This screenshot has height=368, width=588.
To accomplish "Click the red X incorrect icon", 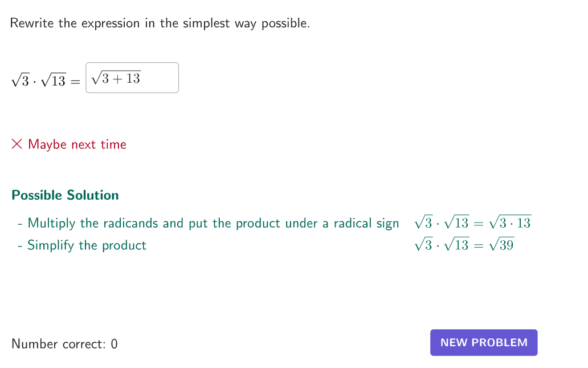I will click(17, 144).
